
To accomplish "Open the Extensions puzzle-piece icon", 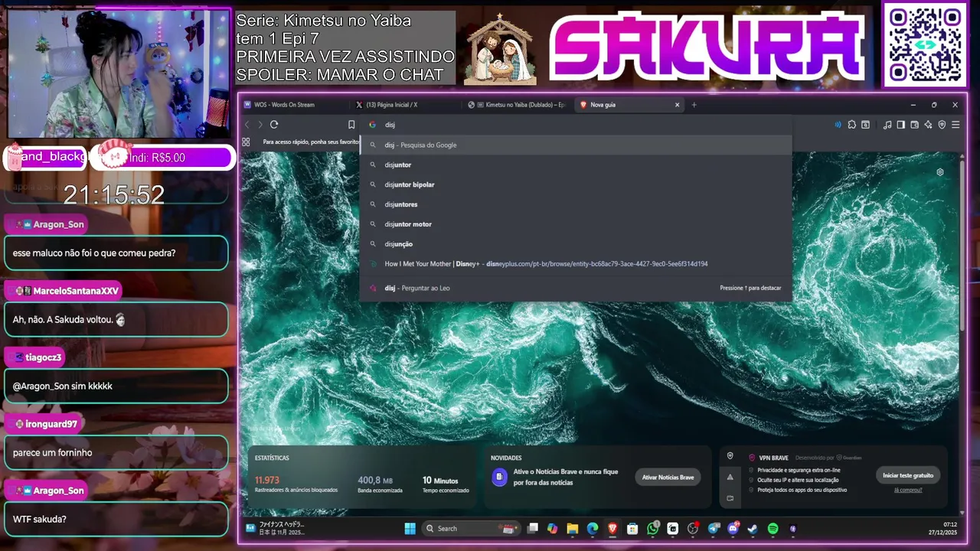I will tap(851, 125).
